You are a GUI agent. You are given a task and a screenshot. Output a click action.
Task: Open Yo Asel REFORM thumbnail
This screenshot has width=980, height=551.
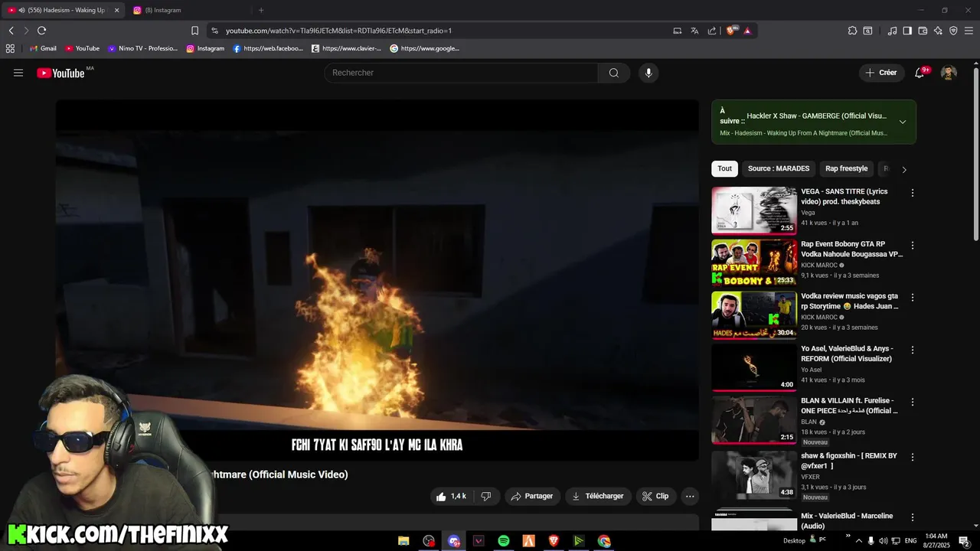[x=754, y=367]
